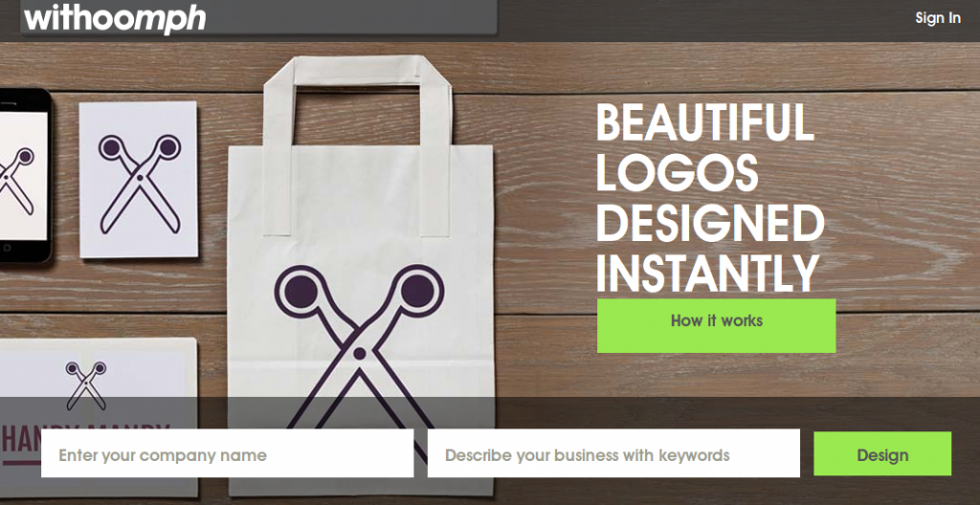Click the dark header bar beside Sign In
The width and height of the screenshot is (980, 505).
706,19
